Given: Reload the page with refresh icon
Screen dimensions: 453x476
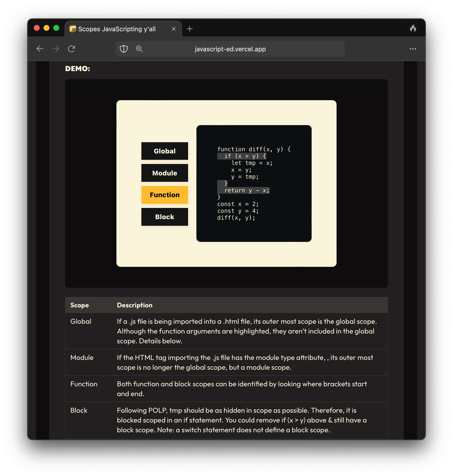Looking at the screenshot, I should (x=71, y=49).
